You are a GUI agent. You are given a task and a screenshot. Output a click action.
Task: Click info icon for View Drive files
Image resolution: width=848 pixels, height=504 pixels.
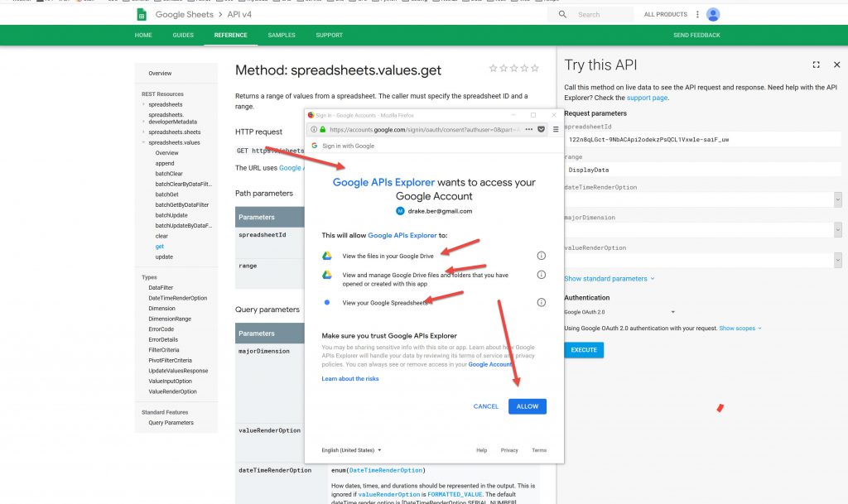pyautogui.click(x=541, y=256)
